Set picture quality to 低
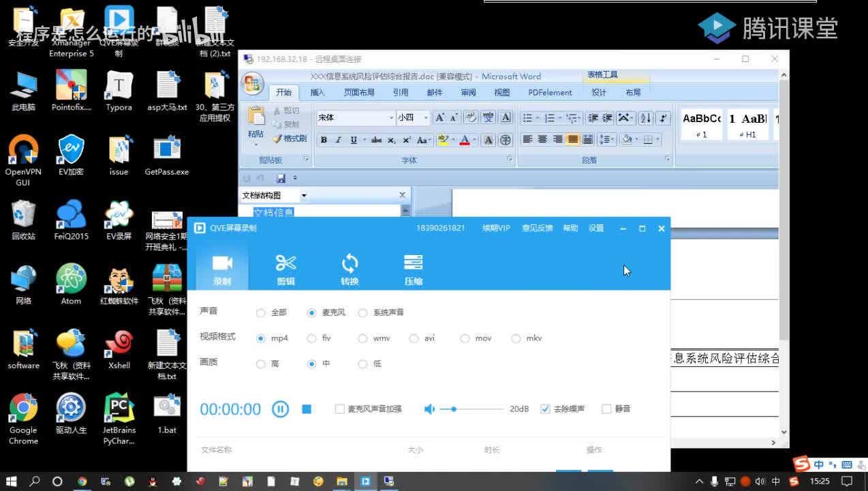This screenshot has width=868, height=491. tap(363, 364)
